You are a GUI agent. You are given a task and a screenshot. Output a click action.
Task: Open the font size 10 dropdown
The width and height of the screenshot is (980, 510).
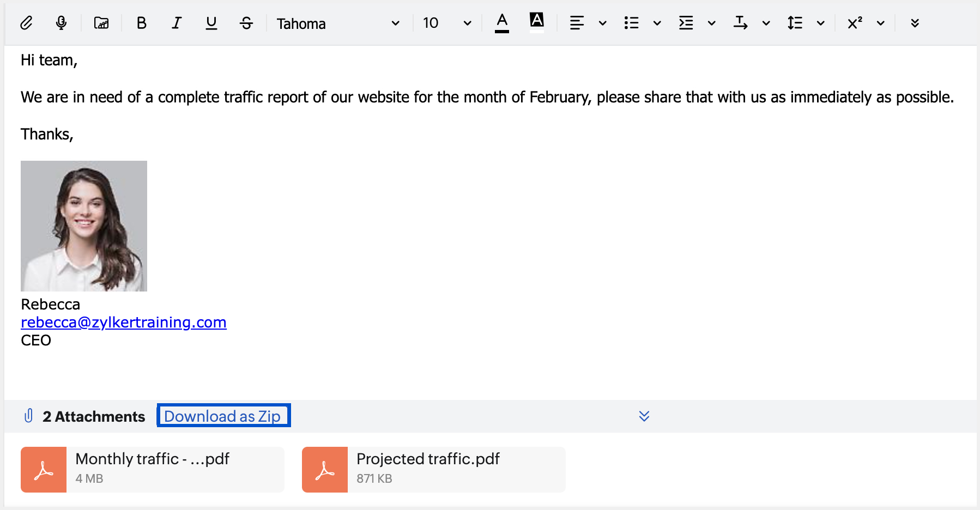pos(447,23)
